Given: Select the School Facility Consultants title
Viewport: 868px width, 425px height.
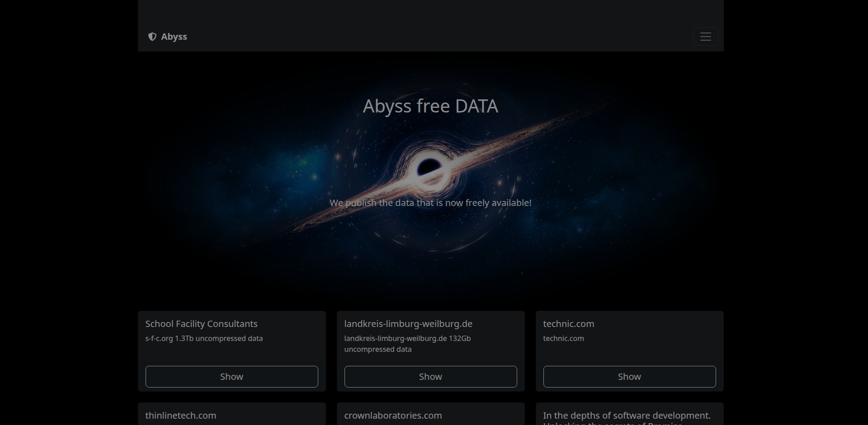Looking at the screenshot, I should click(202, 324).
